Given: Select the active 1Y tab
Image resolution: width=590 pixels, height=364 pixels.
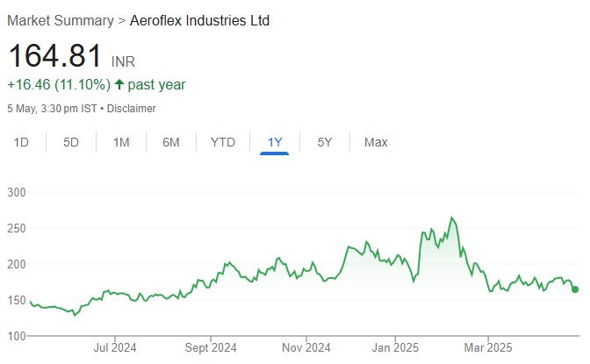Looking at the screenshot, I should point(275,142).
